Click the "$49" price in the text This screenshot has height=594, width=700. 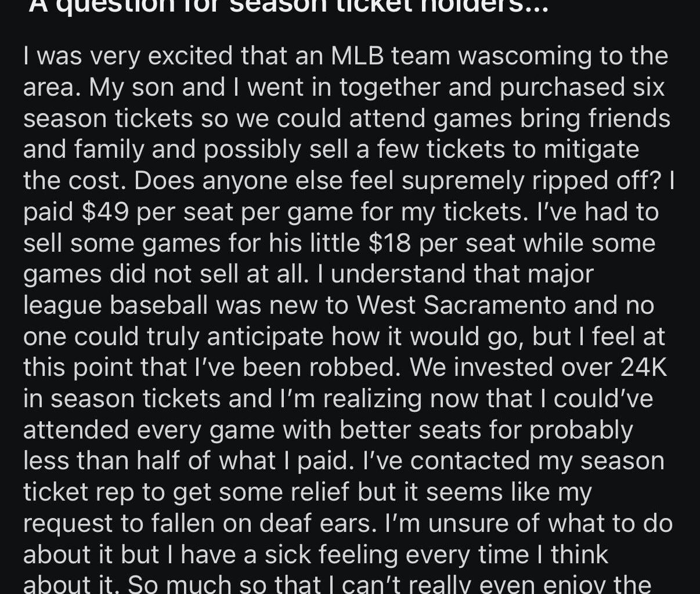(x=105, y=212)
